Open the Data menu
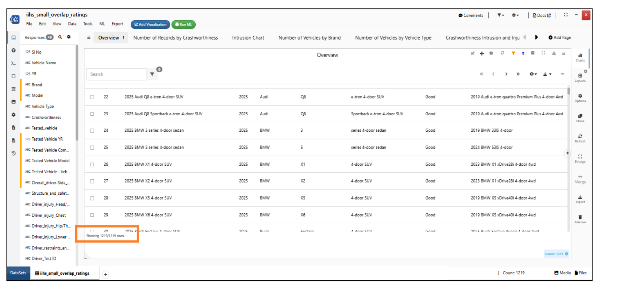The width and height of the screenshot is (644, 302). pos(72,24)
